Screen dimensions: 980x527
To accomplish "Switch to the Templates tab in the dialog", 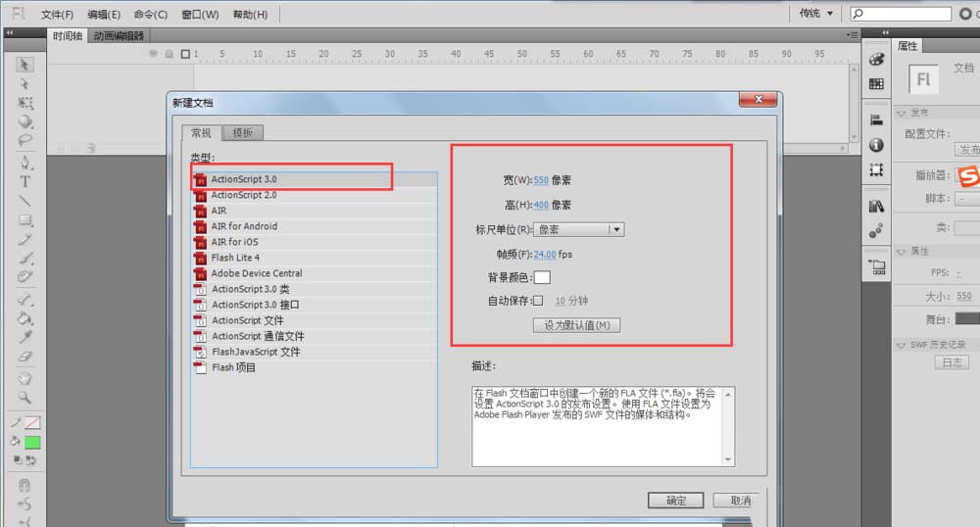I will [242, 133].
